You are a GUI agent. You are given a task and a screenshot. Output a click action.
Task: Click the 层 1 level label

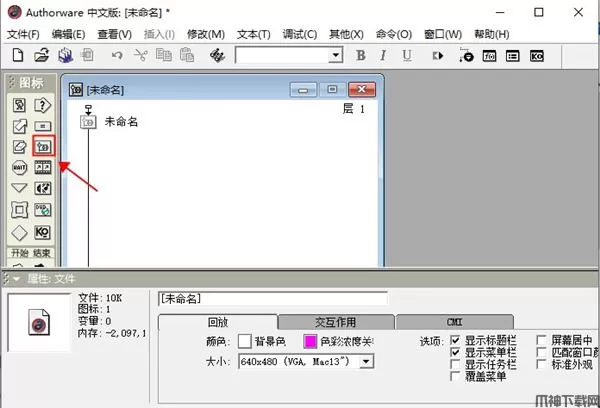(x=354, y=109)
